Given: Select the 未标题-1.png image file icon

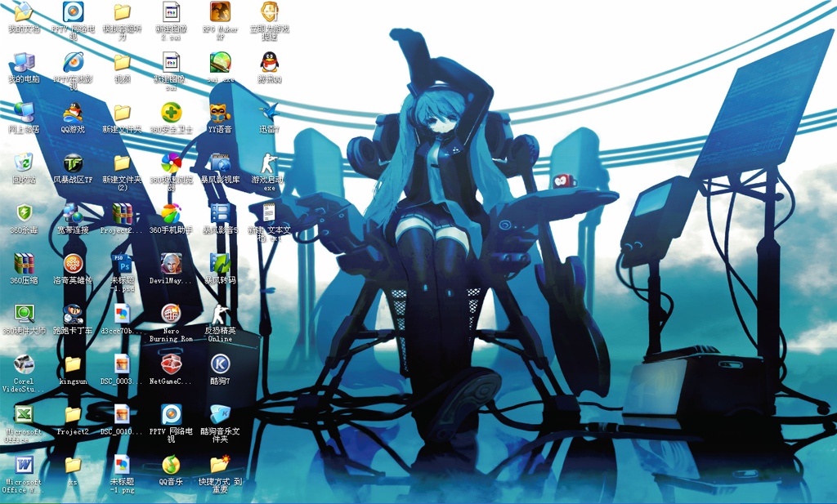Looking at the screenshot, I should pyautogui.click(x=123, y=465).
